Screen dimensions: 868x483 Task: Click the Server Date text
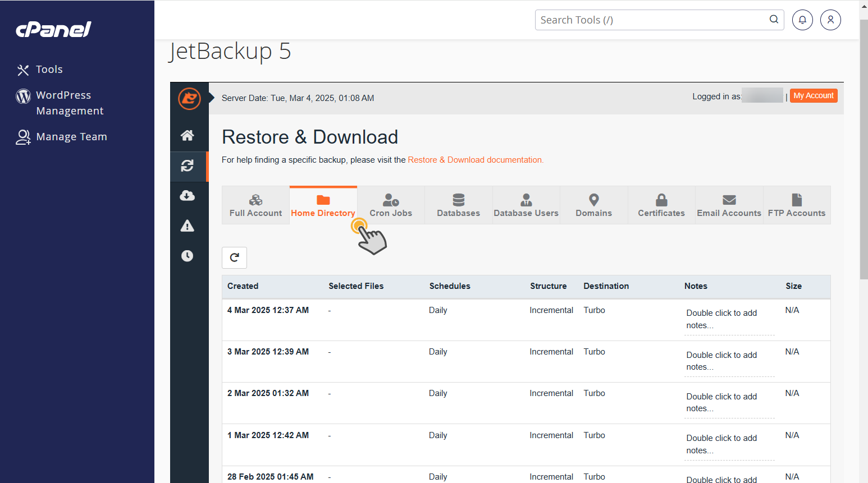[x=298, y=98]
